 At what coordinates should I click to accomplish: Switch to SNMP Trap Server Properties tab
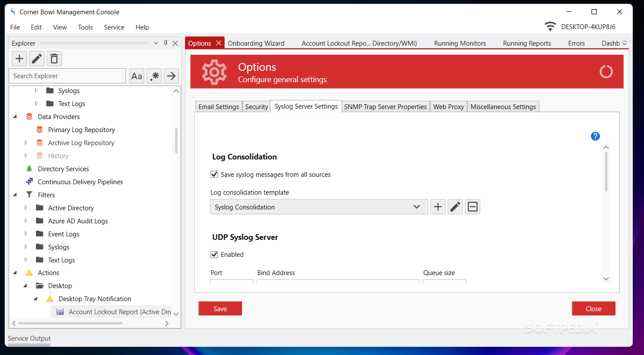point(386,106)
